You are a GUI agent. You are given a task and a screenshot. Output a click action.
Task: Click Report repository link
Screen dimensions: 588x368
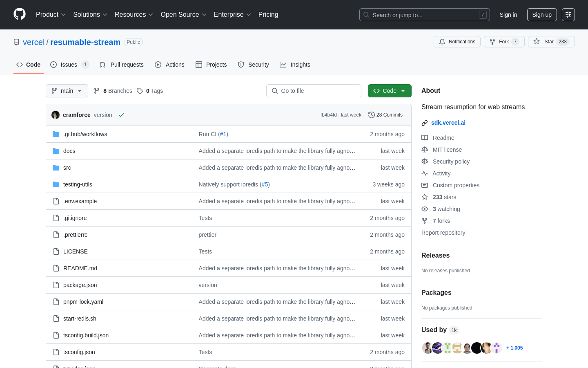coord(443,233)
